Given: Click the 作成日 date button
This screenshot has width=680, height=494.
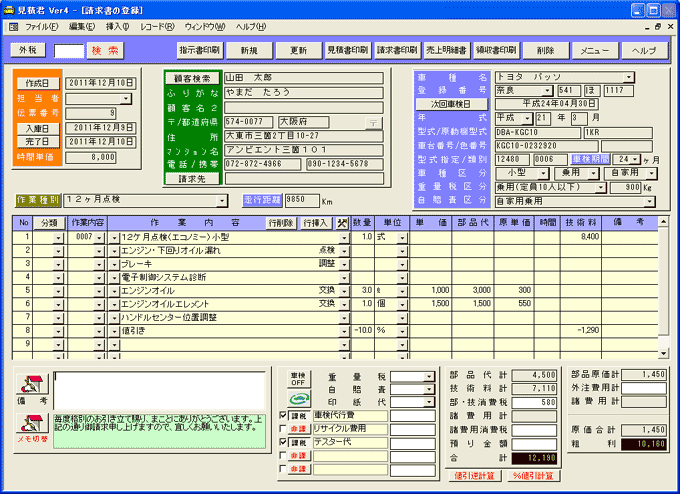Looking at the screenshot, I should tap(37, 83).
